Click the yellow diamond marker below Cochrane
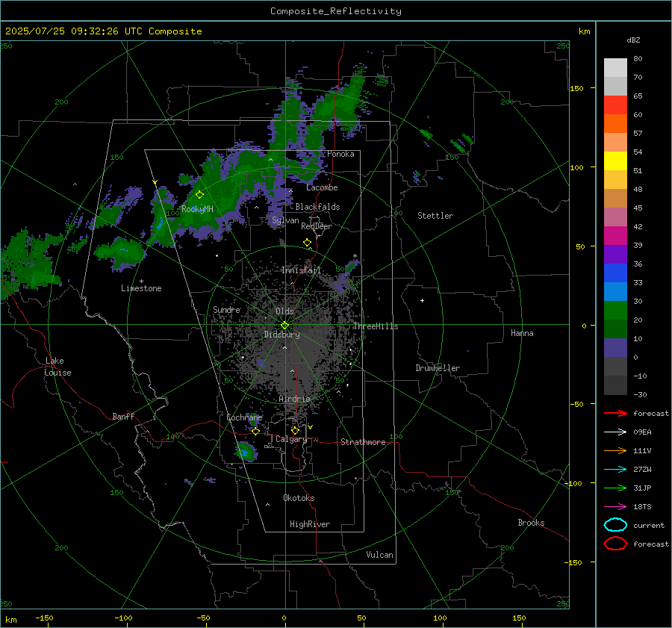The height and width of the screenshot is (628, 672). (x=255, y=431)
